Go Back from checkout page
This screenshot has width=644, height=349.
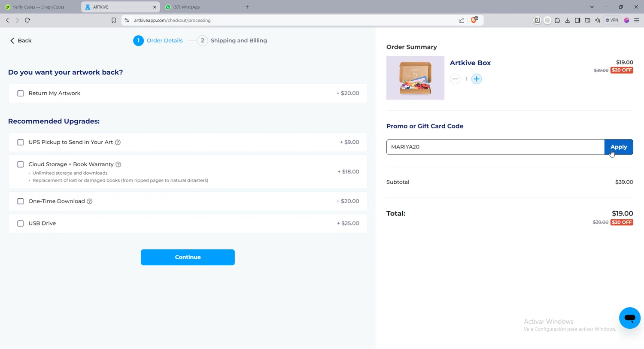pos(21,40)
